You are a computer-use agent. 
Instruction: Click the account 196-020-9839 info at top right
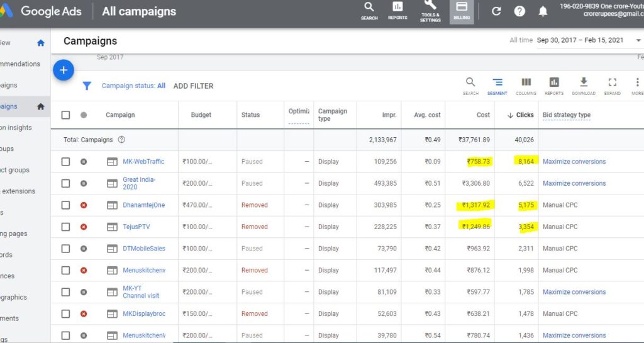[601, 10]
